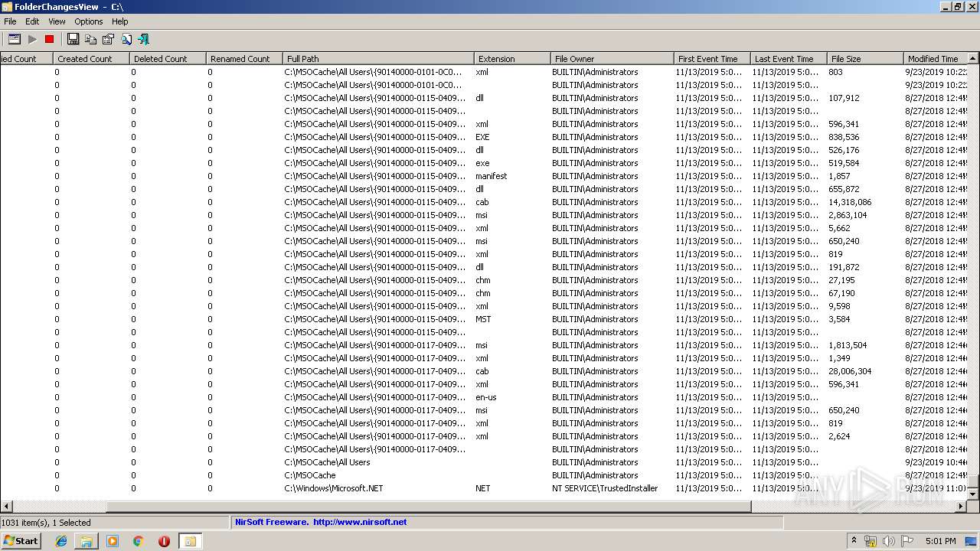
Task: Click the file size 2,863,104 cell
Action: click(847, 215)
